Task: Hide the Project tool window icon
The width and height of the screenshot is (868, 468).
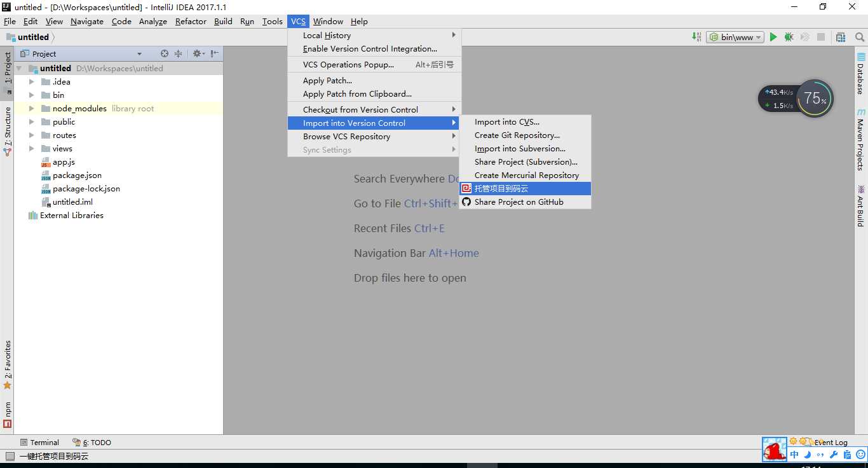Action: click(214, 54)
